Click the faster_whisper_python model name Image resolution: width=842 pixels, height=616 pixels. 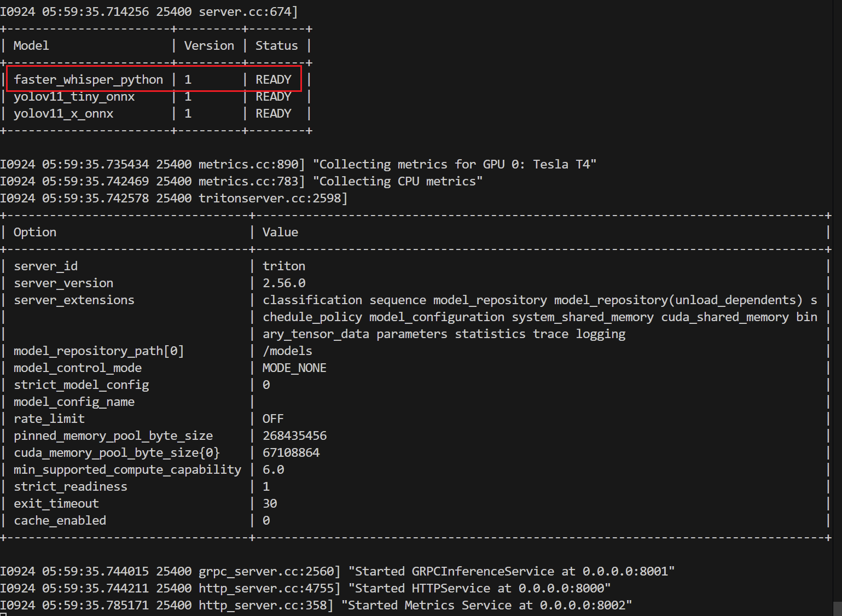[x=88, y=80]
